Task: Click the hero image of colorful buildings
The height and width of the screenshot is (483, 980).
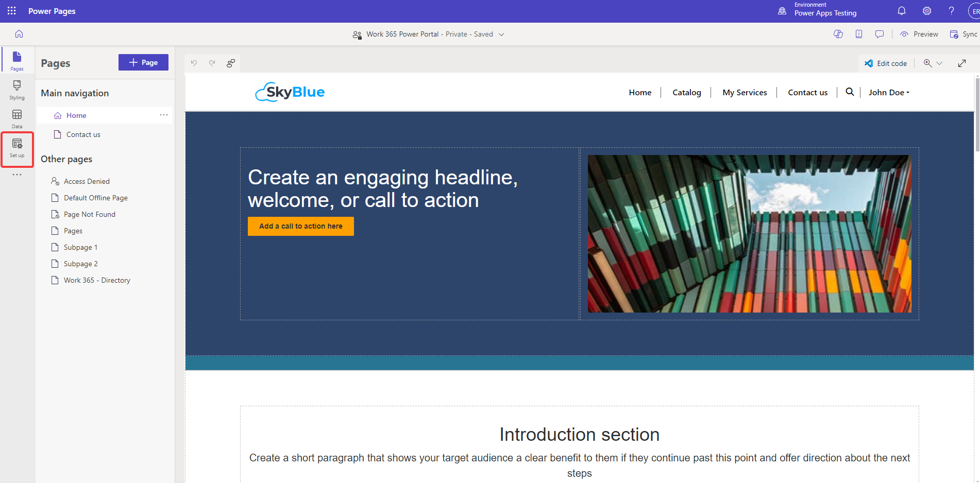Action: [749, 234]
